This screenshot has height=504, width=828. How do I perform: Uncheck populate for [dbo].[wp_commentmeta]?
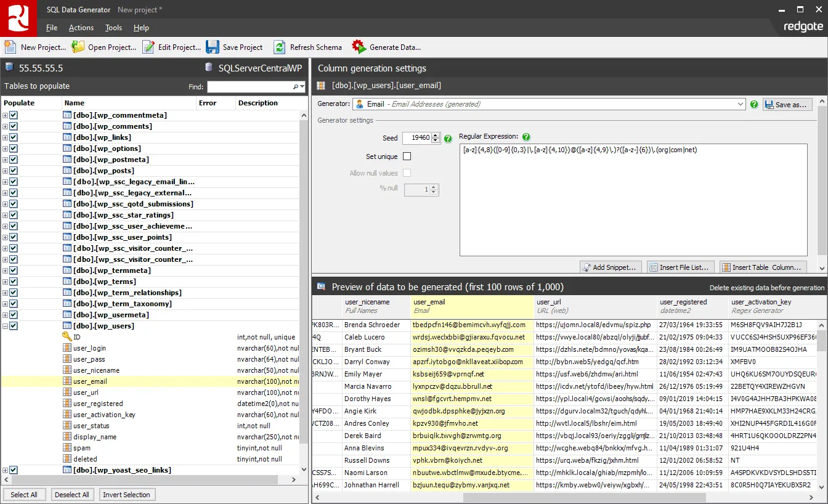(x=14, y=115)
